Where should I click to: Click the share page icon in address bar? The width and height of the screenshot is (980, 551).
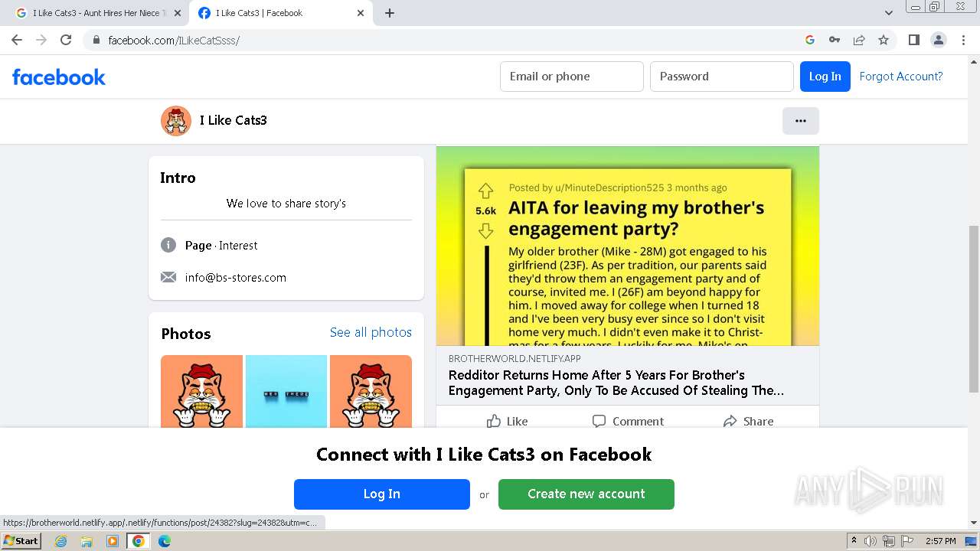859,40
